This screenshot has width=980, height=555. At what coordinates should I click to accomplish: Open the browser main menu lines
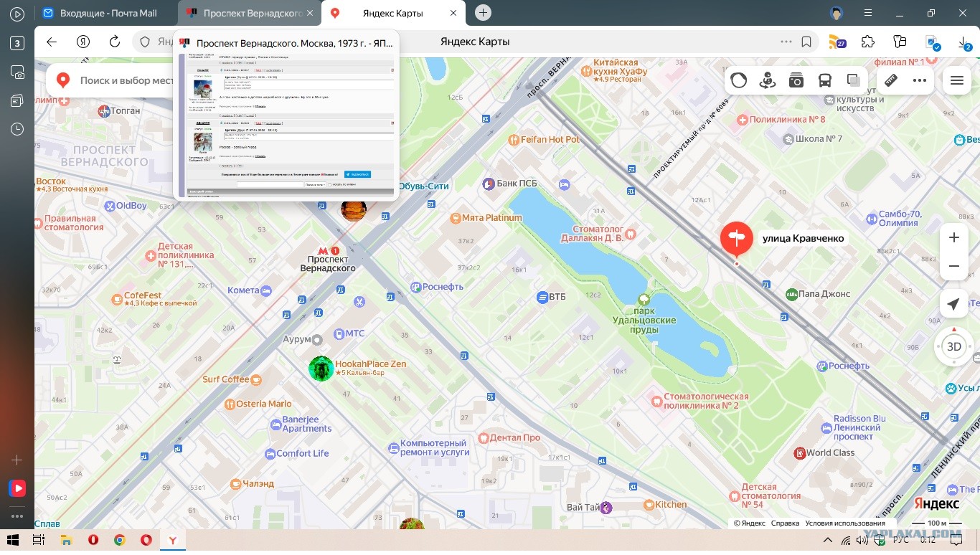(x=868, y=13)
